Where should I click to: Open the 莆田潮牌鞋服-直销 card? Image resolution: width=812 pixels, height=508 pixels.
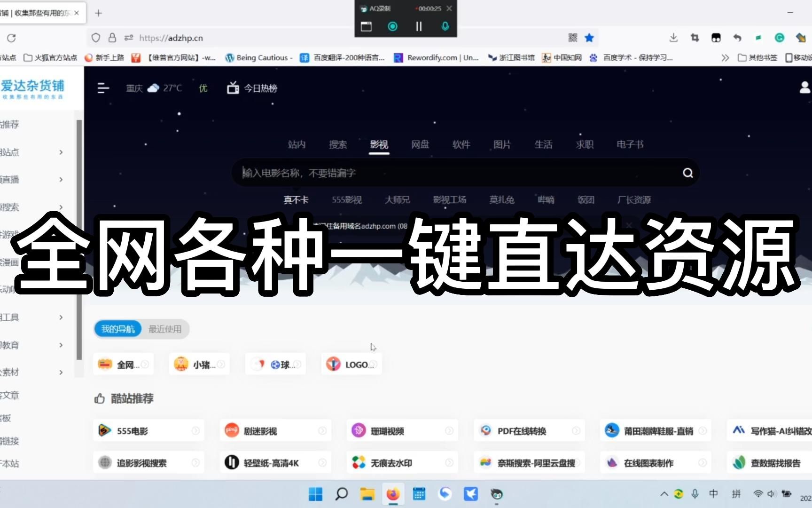656,431
